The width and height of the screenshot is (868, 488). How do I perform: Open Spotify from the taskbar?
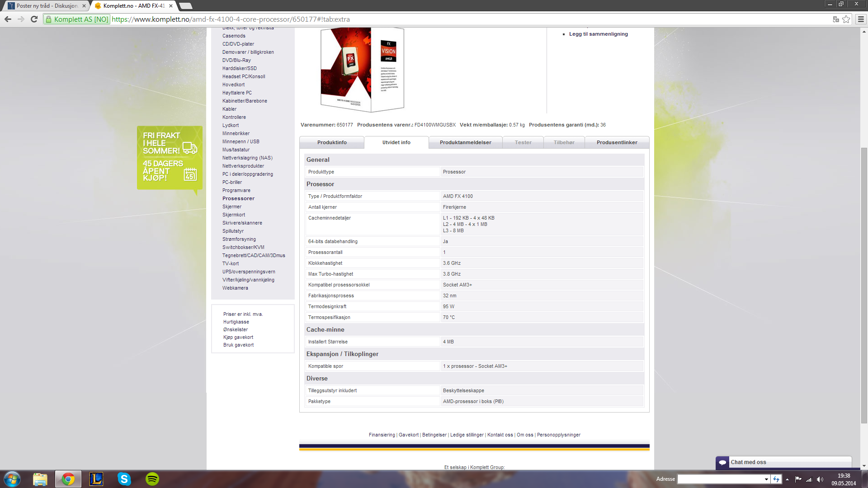(x=152, y=479)
